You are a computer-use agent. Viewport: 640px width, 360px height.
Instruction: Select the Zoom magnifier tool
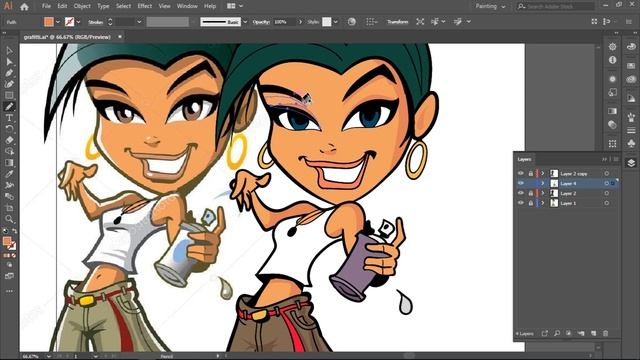tap(9, 219)
